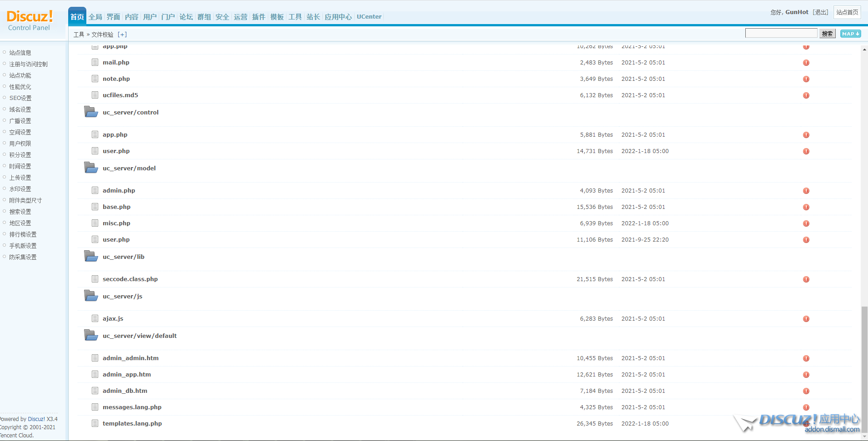Click the 退出 logout link

coord(821,12)
